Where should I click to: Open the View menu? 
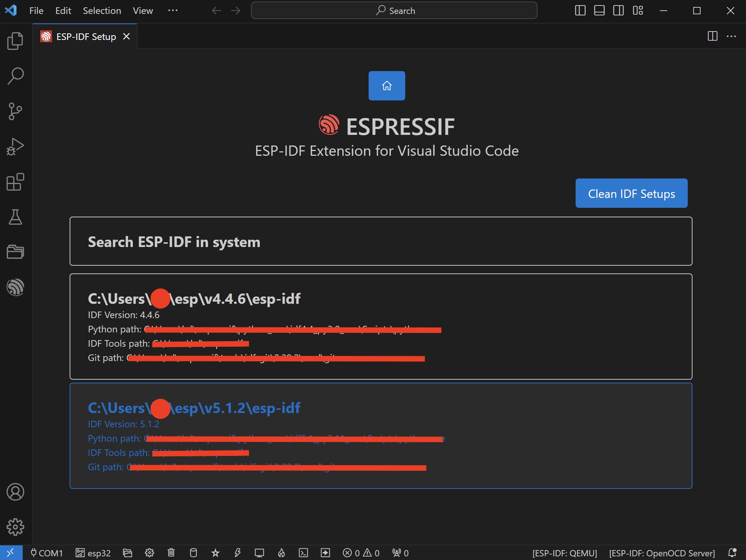143,11
